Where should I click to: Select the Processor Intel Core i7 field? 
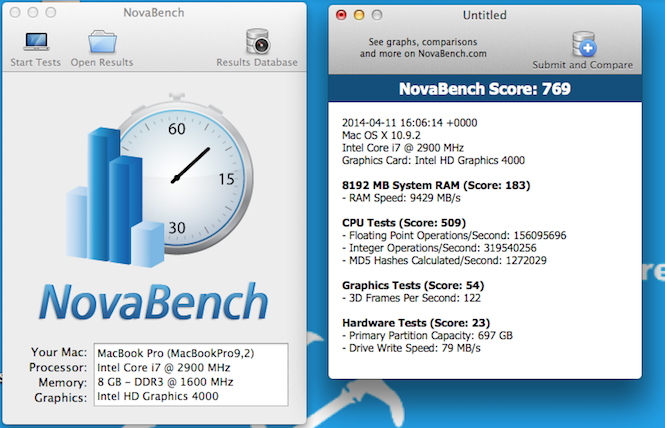coord(189,367)
